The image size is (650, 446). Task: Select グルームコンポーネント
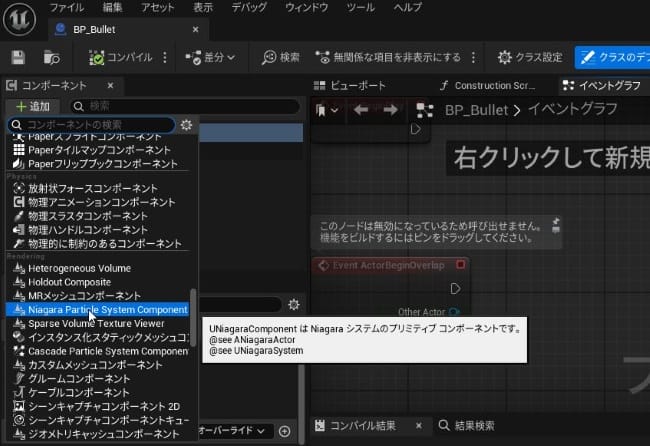98,378
